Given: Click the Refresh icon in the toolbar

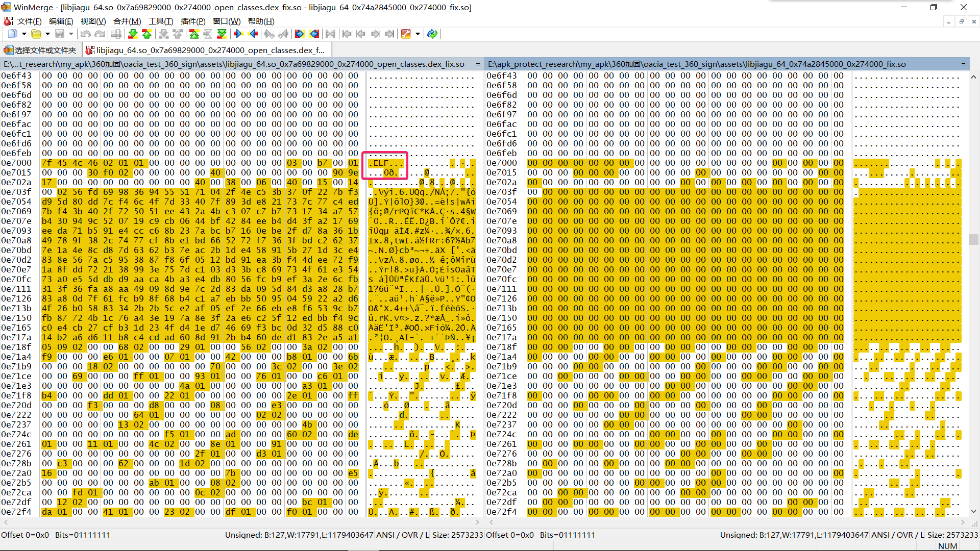Looking at the screenshot, I should [x=432, y=34].
